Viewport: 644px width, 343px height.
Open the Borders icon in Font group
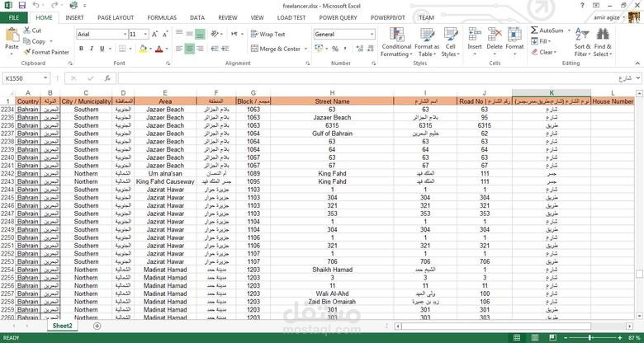[x=122, y=49]
